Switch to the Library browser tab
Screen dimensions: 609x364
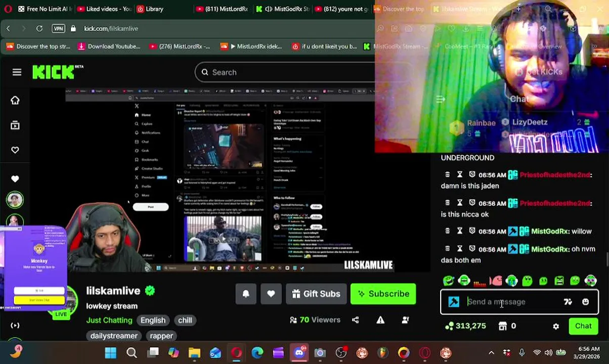(150, 9)
